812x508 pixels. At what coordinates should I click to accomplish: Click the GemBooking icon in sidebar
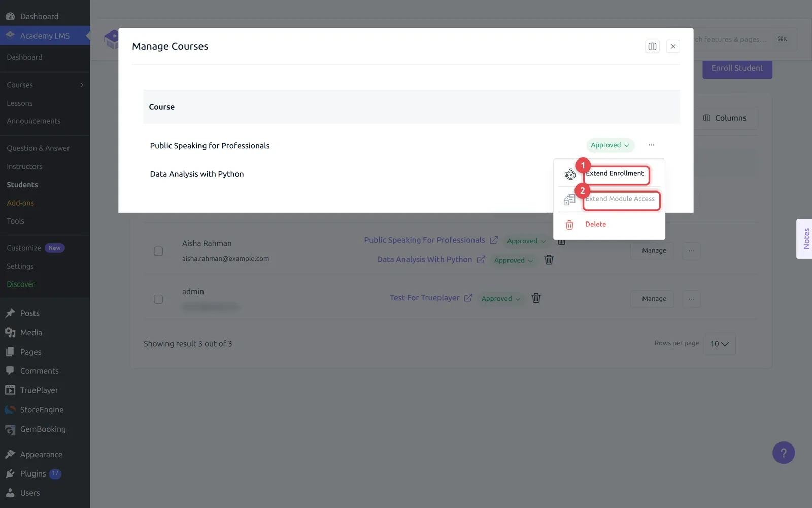[x=10, y=430]
